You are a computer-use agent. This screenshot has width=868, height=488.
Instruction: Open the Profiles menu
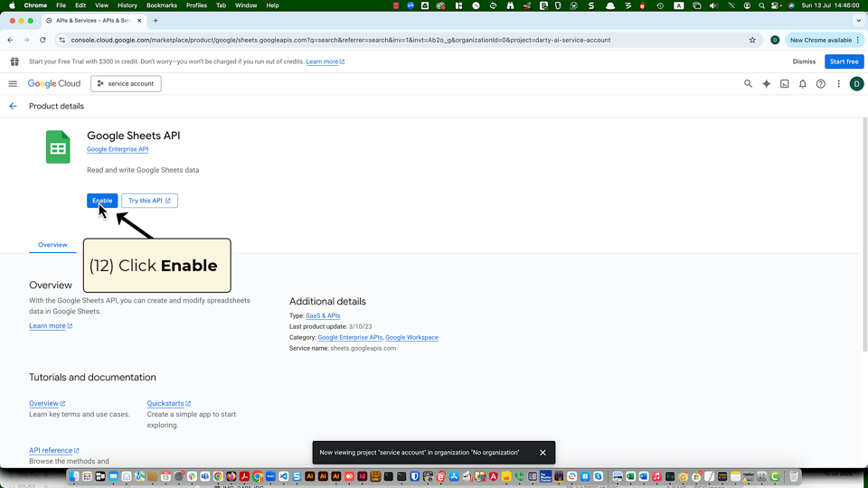point(196,5)
